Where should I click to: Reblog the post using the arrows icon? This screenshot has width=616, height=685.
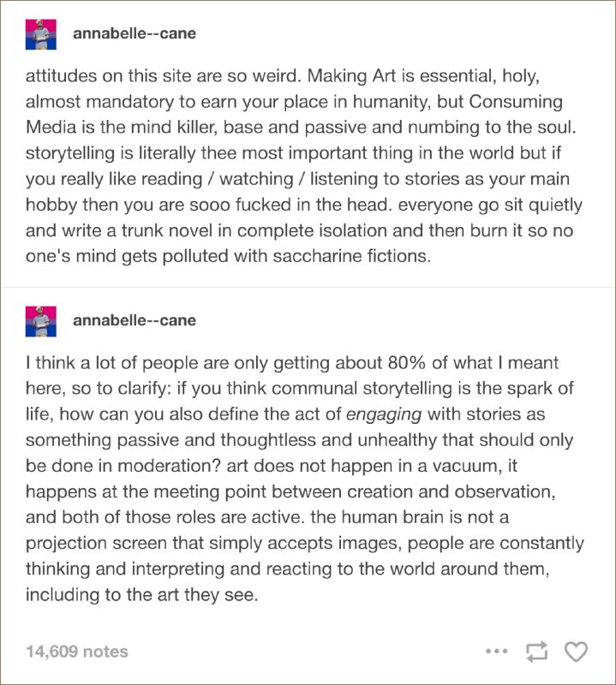[536, 652]
